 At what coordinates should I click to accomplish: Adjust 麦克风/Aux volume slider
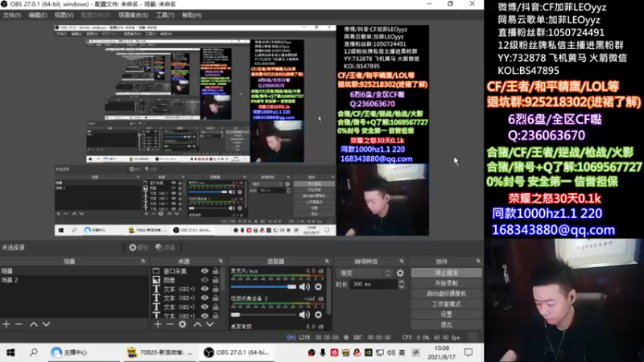[x=263, y=286]
